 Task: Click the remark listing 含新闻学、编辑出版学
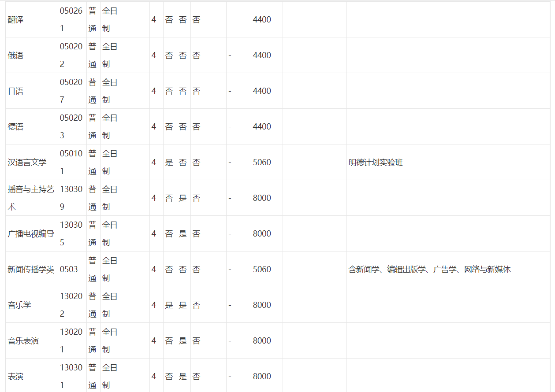pyautogui.click(x=429, y=270)
